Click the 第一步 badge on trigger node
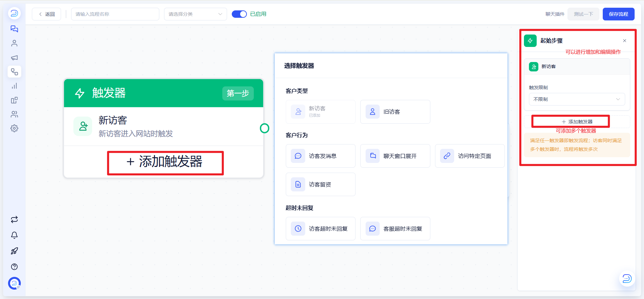 pos(238,93)
